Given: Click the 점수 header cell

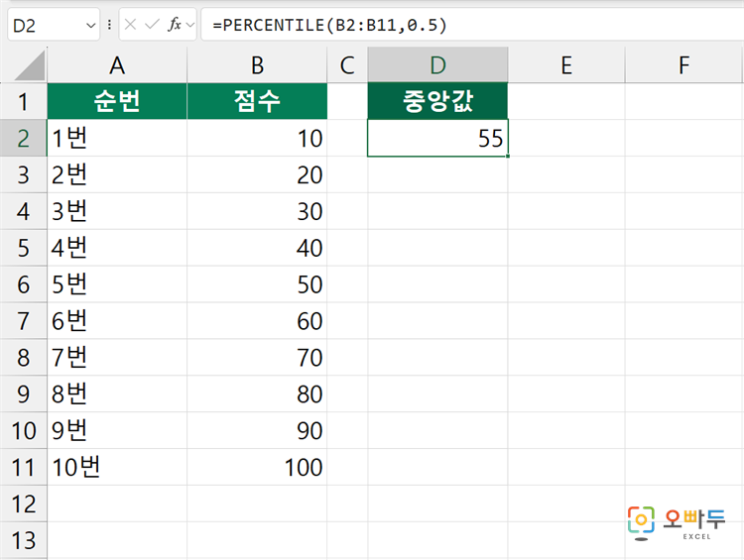Looking at the screenshot, I should pyautogui.click(x=257, y=101).
